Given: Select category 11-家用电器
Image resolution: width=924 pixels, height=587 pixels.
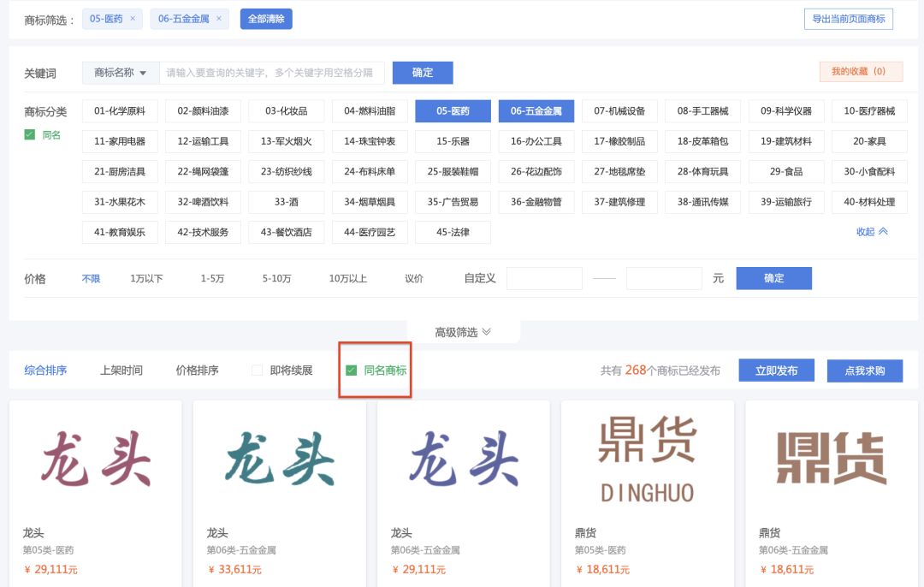Looking at the screenshot, I should point(120,141).
